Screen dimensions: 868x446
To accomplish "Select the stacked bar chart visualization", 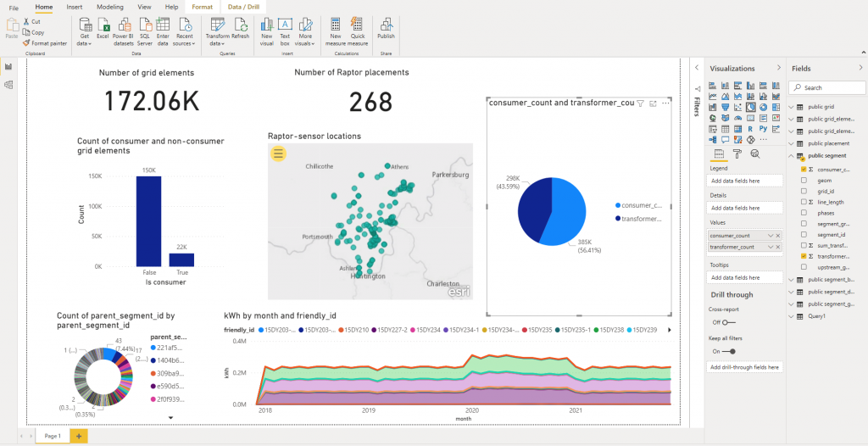I will click(712, 86).
